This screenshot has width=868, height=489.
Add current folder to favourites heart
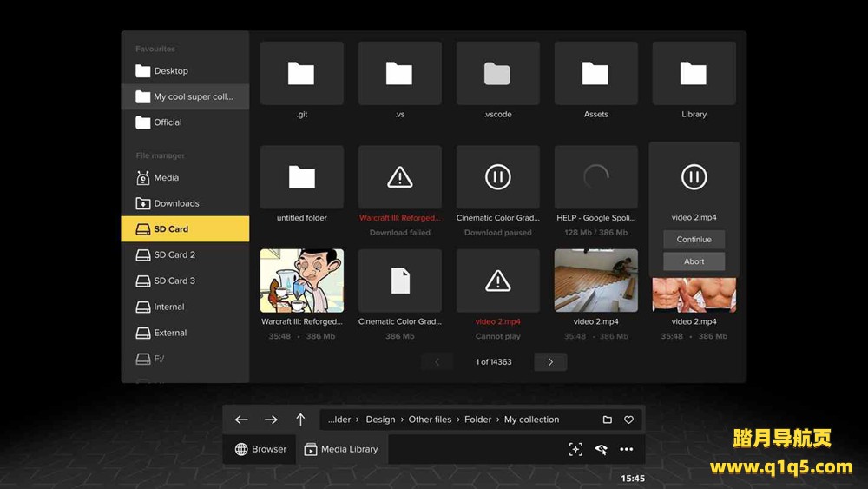628,420
